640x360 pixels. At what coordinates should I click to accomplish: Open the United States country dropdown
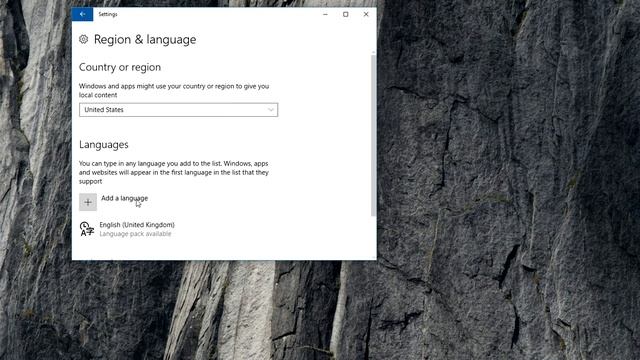coord(178,110)
